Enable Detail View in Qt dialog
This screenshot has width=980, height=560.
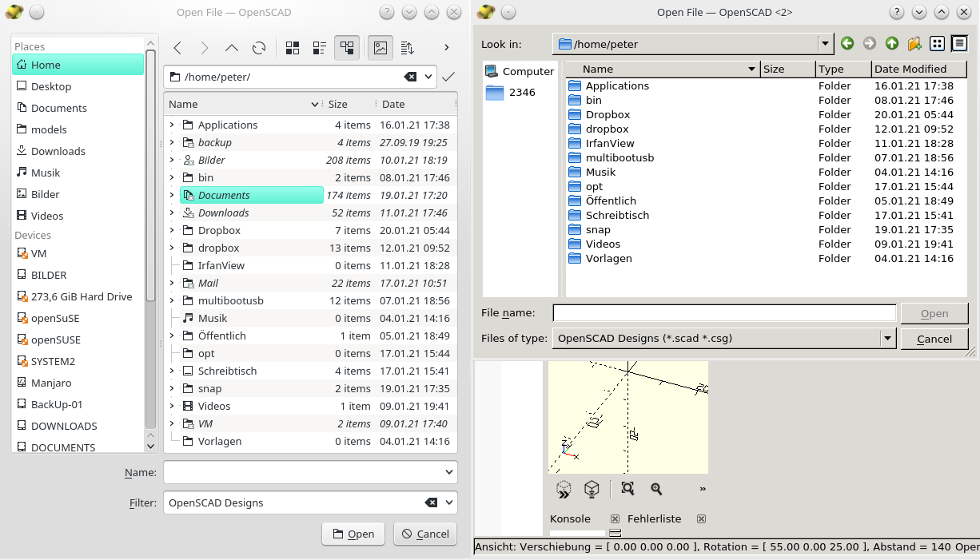tap(959, 44)
